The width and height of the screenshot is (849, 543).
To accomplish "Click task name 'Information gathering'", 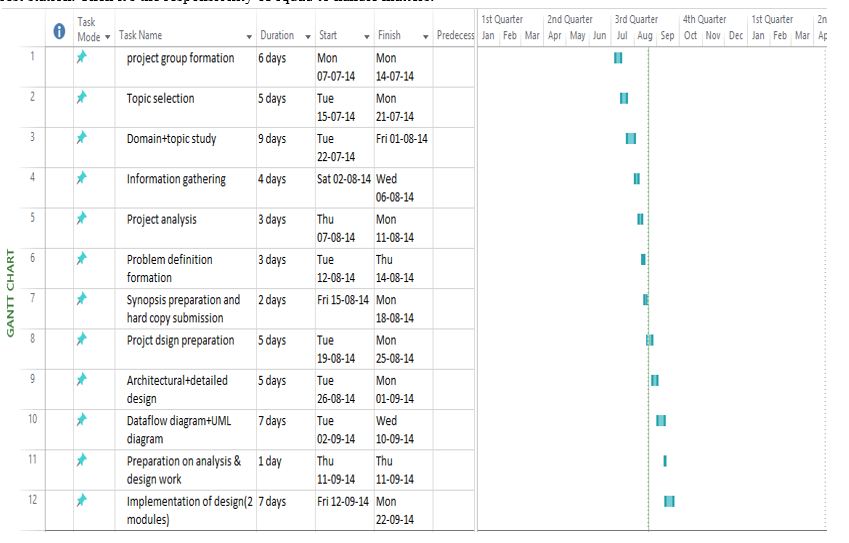I will tap(176, 179).
